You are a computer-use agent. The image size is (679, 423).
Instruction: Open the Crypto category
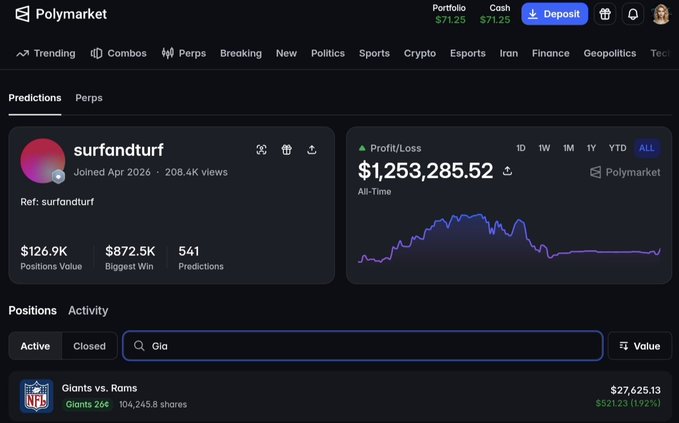point(420,53)
